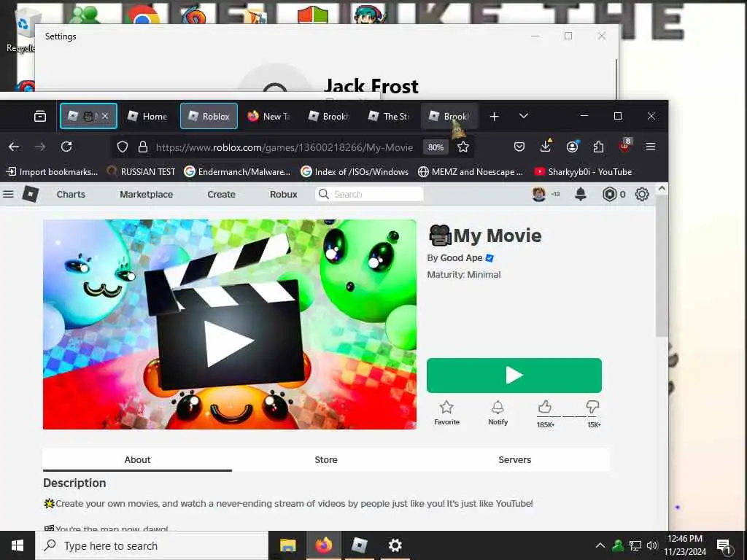Image resolution: width=747 pixels, height=560 pixels.
Task: Go back with the browser back arrow
Action: (15, 147)
